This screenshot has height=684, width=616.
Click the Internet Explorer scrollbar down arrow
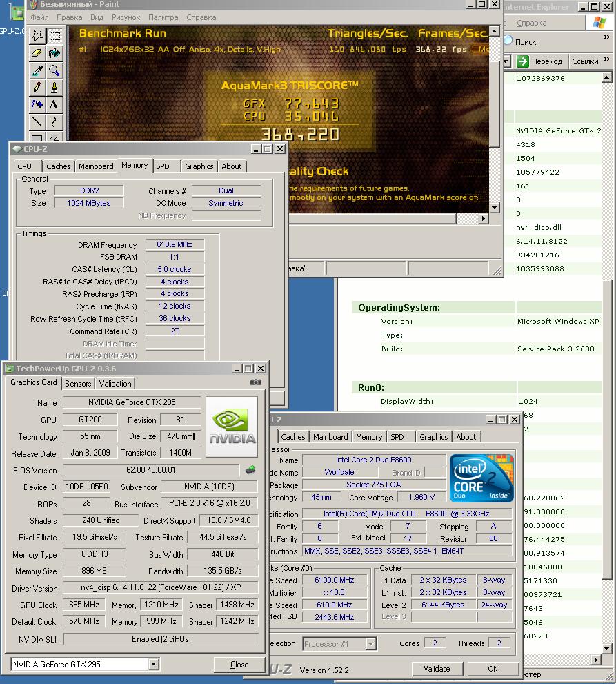click(x=607, y=649)
